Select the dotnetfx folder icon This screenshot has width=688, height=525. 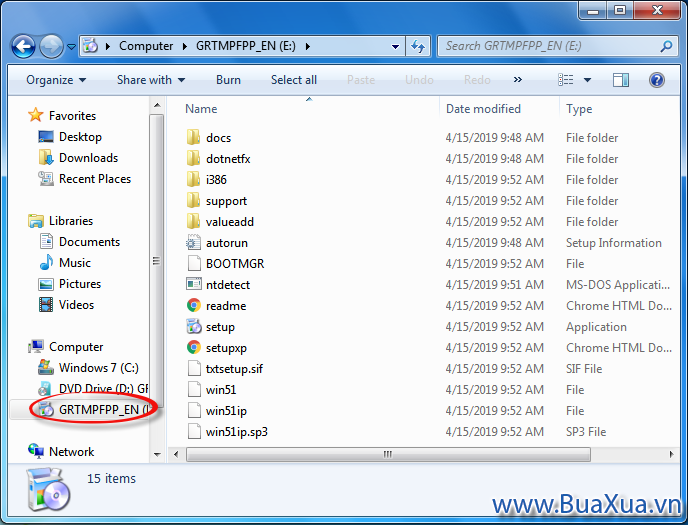click(x=193, y=158)
